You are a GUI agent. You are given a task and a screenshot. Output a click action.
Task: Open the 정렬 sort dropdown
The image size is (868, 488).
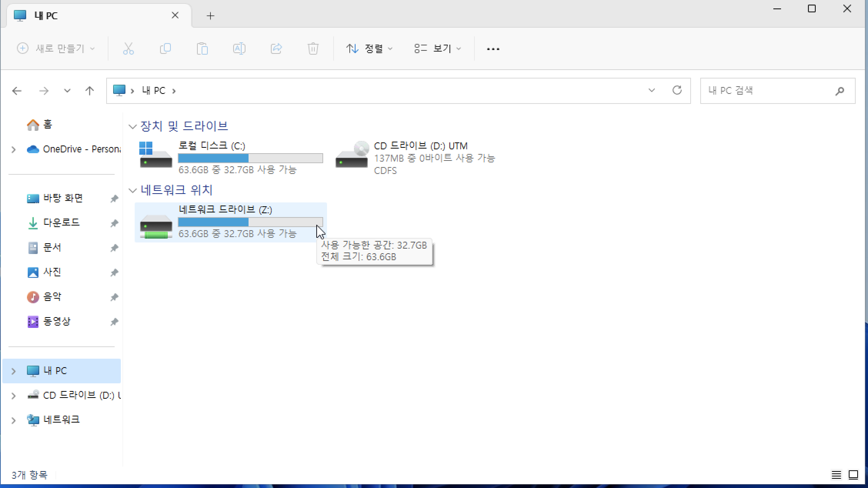(x=369, y=49)
